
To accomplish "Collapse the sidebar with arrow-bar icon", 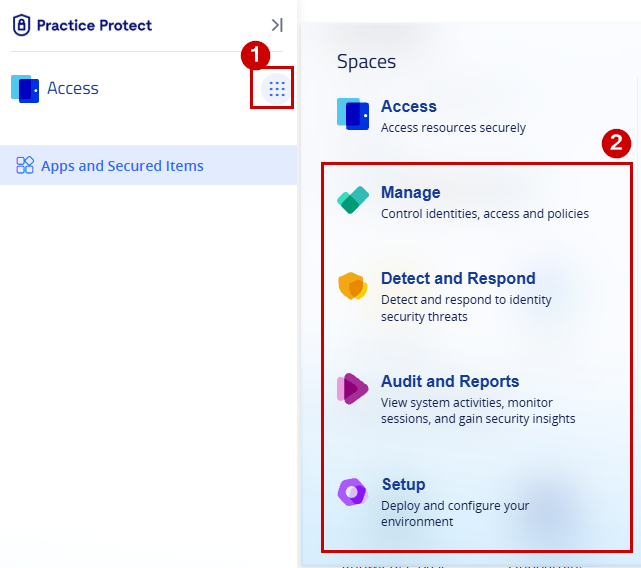I will [277, 25].
